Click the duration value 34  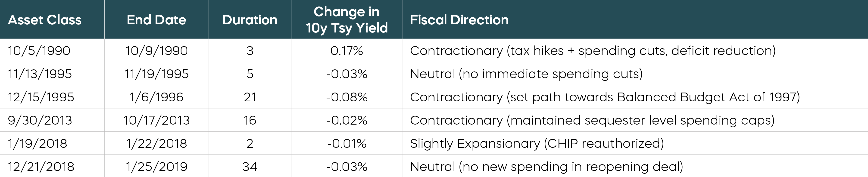[250, 167]
